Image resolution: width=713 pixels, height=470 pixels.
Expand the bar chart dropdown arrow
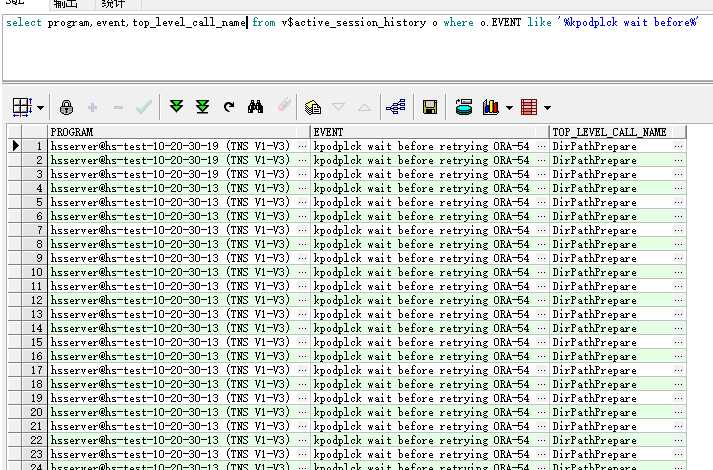pos(509,108)
